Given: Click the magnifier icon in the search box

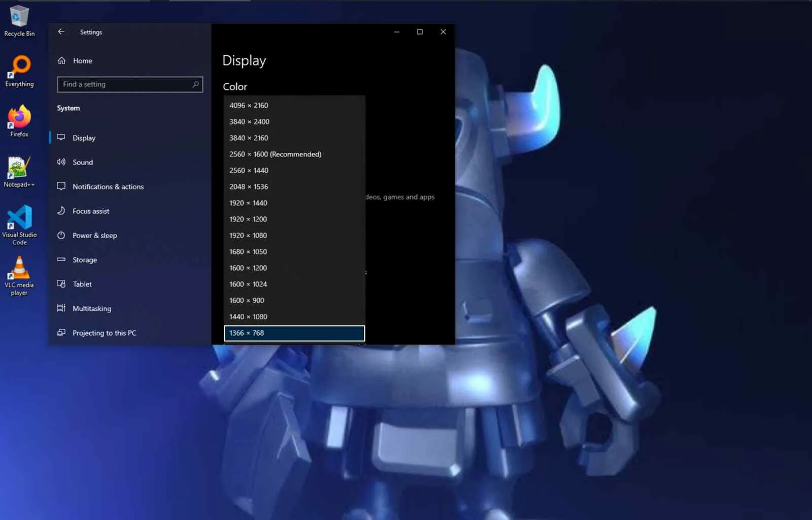Looking at the screenshot, I should [195, 84].
